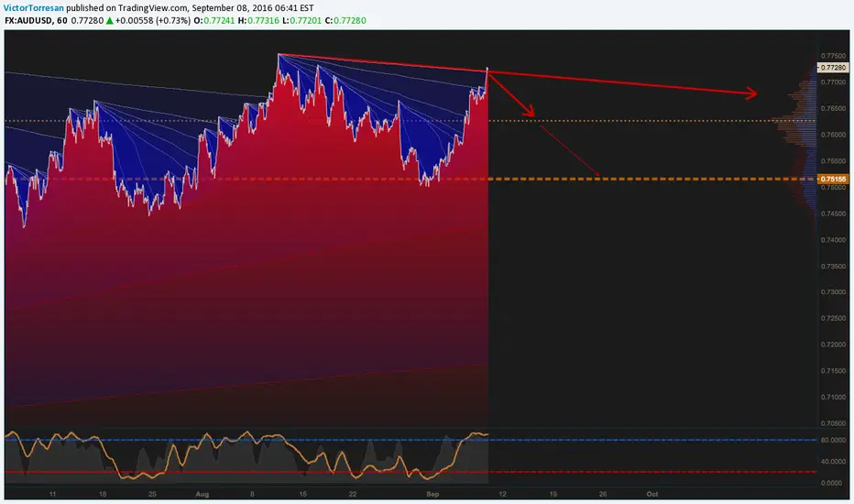Select the +0.00558 (+0.73%) change value
The image size is (854, 504).
point(152,21)
